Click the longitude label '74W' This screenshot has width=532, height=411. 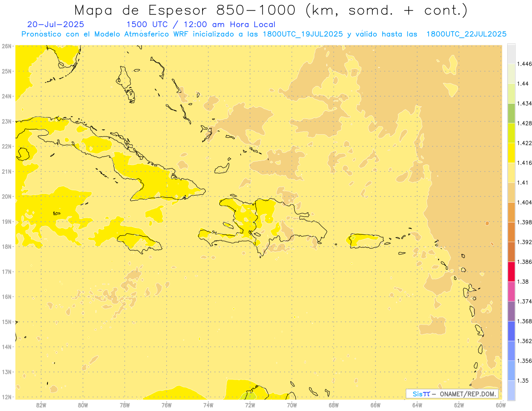pyautogui.click(x=208, y=405)
